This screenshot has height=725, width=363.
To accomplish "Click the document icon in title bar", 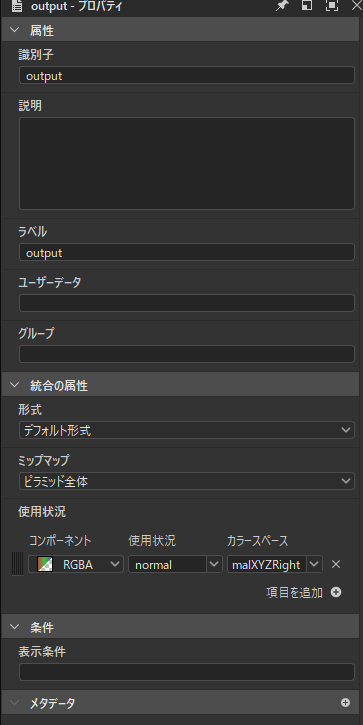I will click(x=17, y=6).
